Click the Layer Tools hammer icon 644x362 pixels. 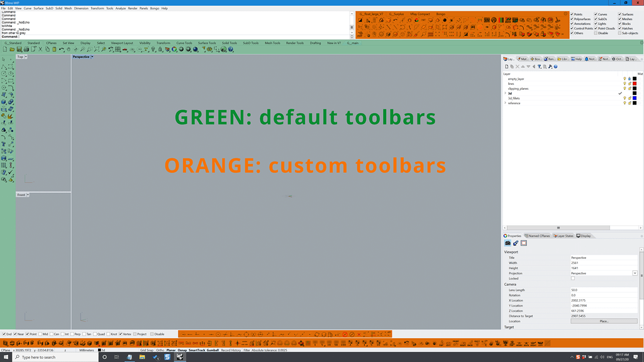tap(550, 67)
